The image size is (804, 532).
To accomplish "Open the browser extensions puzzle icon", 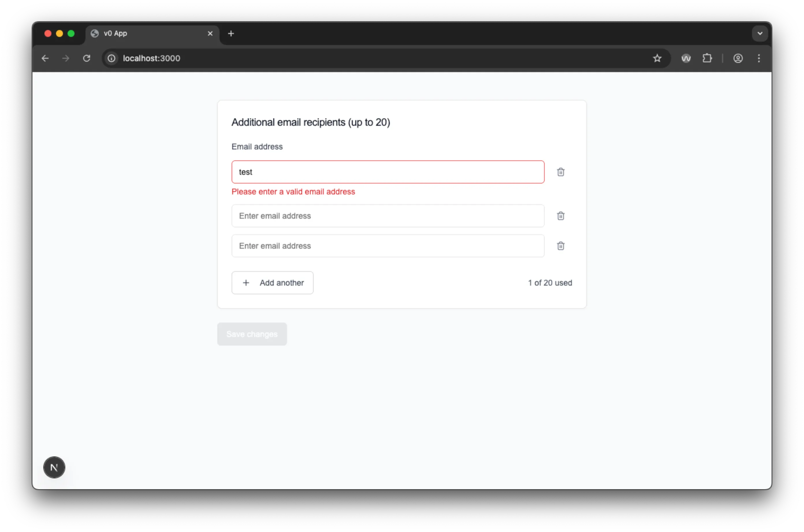I will (707, 58).
